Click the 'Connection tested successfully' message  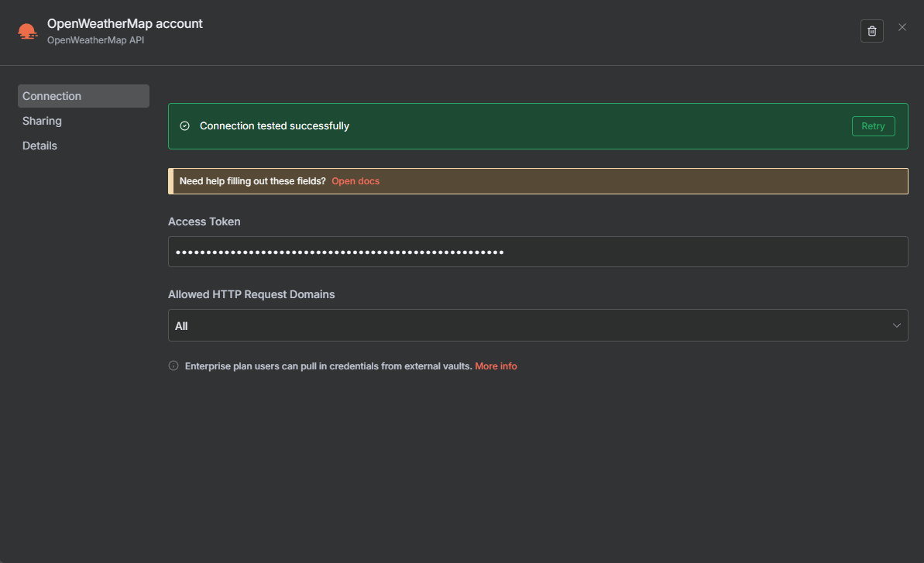274,126
